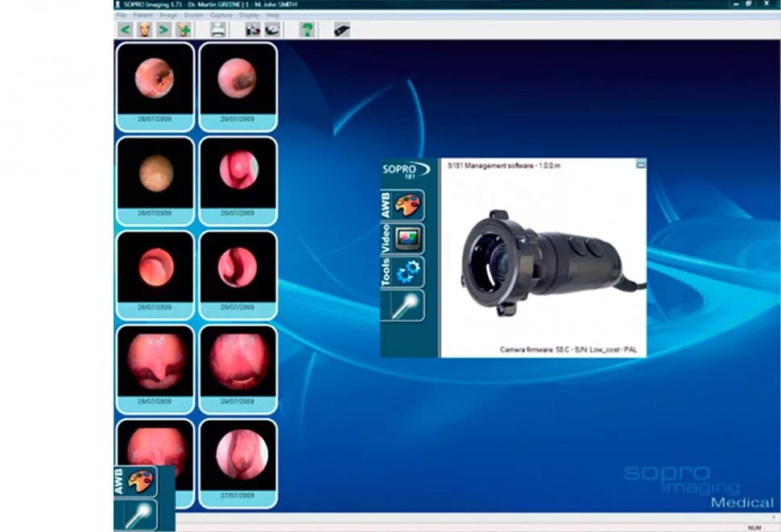
Task: Click the light source icon in S181 panel
Action: click(x=403, y=306)
